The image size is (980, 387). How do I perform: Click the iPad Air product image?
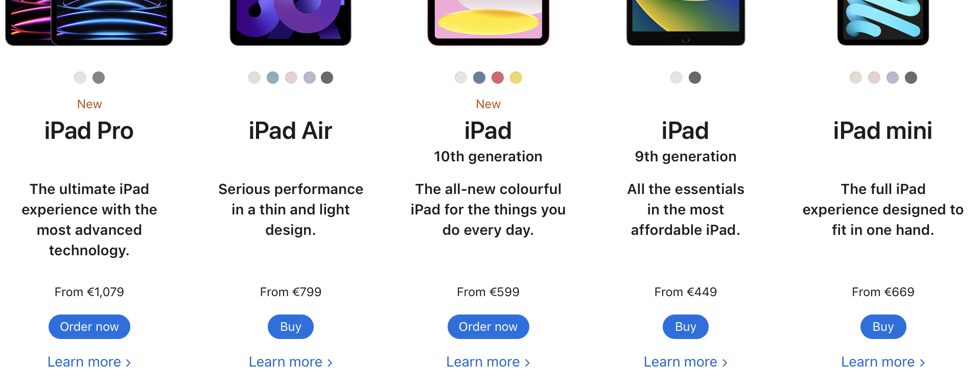(x=290, y=21)
